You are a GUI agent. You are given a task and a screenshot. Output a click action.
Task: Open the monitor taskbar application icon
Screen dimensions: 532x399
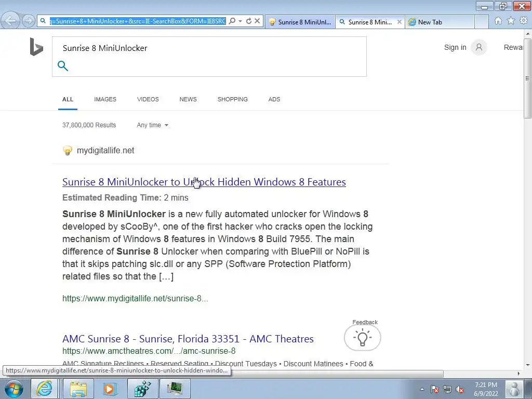[x=175, y=389]
